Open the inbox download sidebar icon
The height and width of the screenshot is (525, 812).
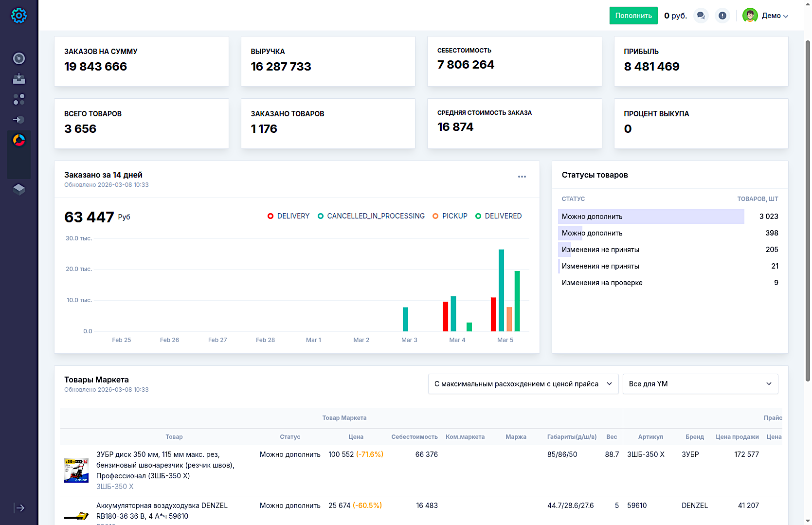pyautogui.click(x=19, y=79)
